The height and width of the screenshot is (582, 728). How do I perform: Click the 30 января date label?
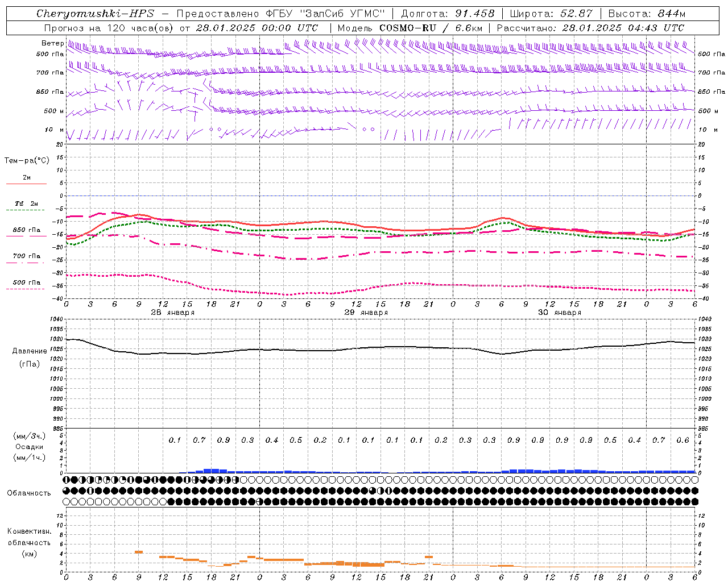click(x=559, y=313)
